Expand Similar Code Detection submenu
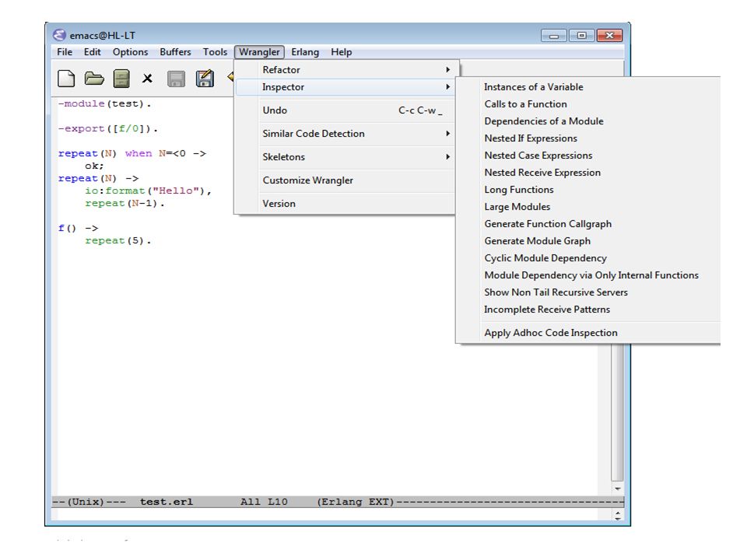The height and width of the screenshot is (560, 747). coord(345,133)
